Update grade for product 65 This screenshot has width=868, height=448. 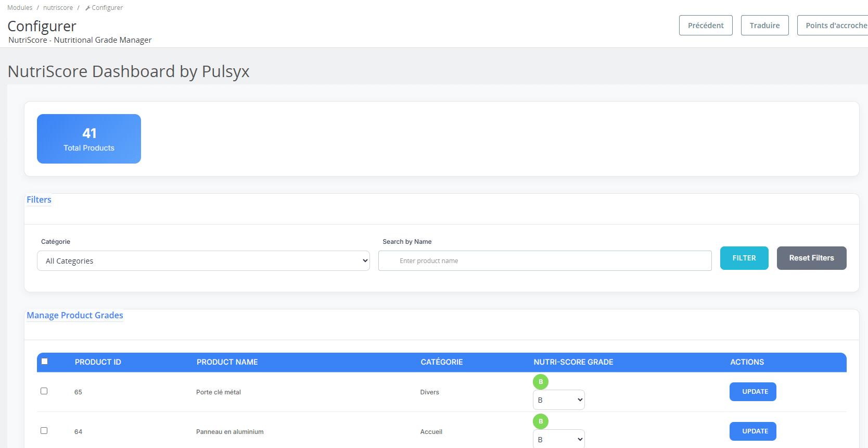[753, 392]
